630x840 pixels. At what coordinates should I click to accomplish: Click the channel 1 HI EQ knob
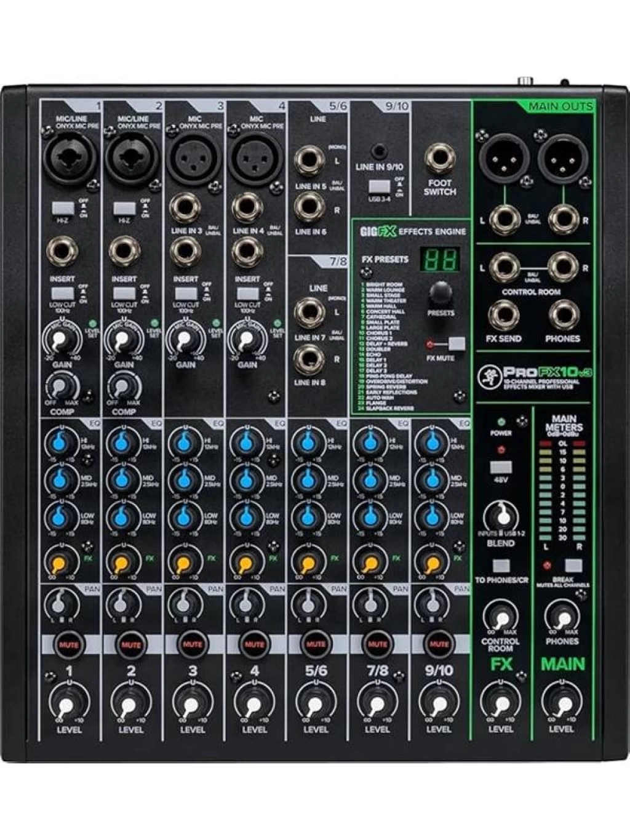click(60, 442)
